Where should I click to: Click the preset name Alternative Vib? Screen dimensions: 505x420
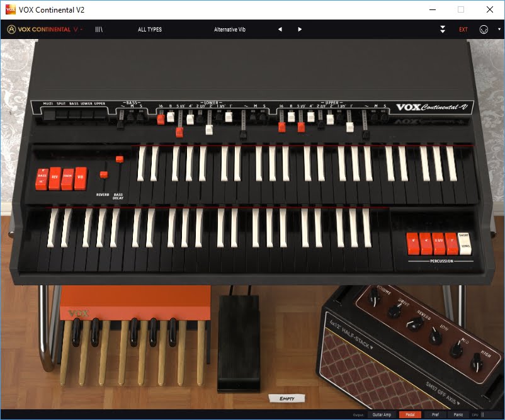(x=230, y=30)
